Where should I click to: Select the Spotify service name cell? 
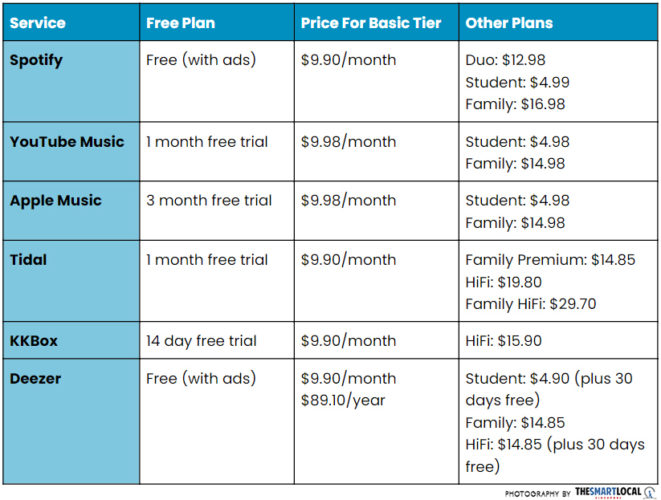click(x=36, y=60)
